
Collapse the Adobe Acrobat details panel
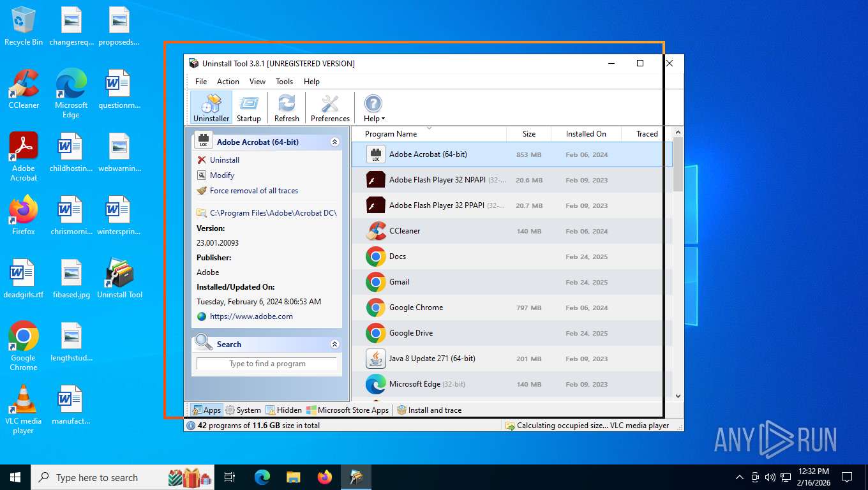point(334,142)
